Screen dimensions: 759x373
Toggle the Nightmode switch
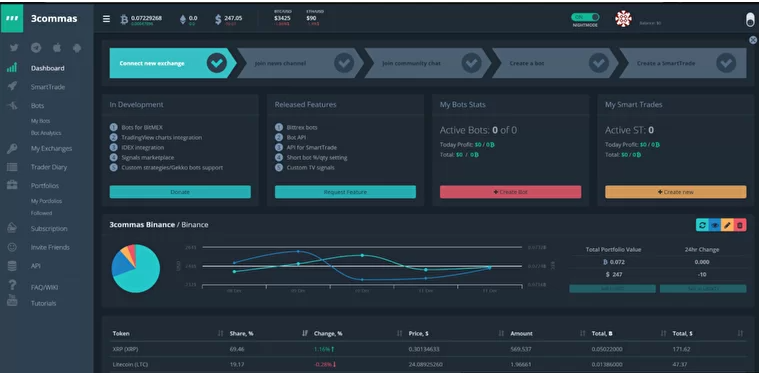coord(585,16)
